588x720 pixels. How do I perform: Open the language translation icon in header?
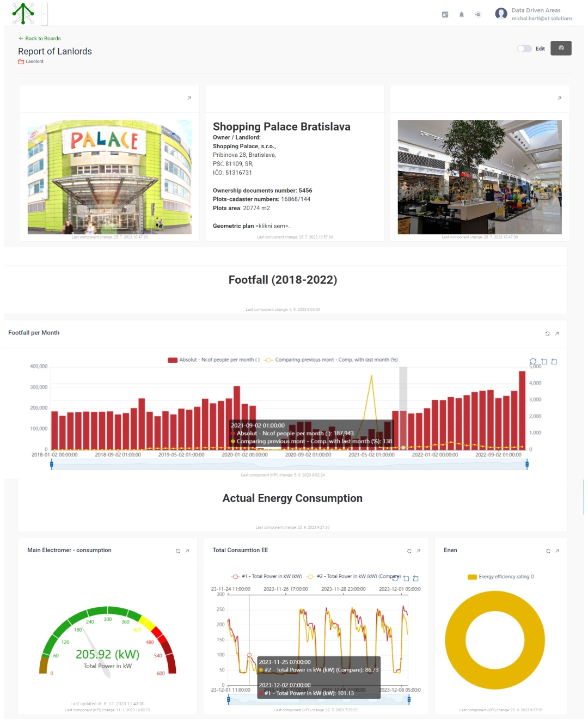click(x=445, y=15)
